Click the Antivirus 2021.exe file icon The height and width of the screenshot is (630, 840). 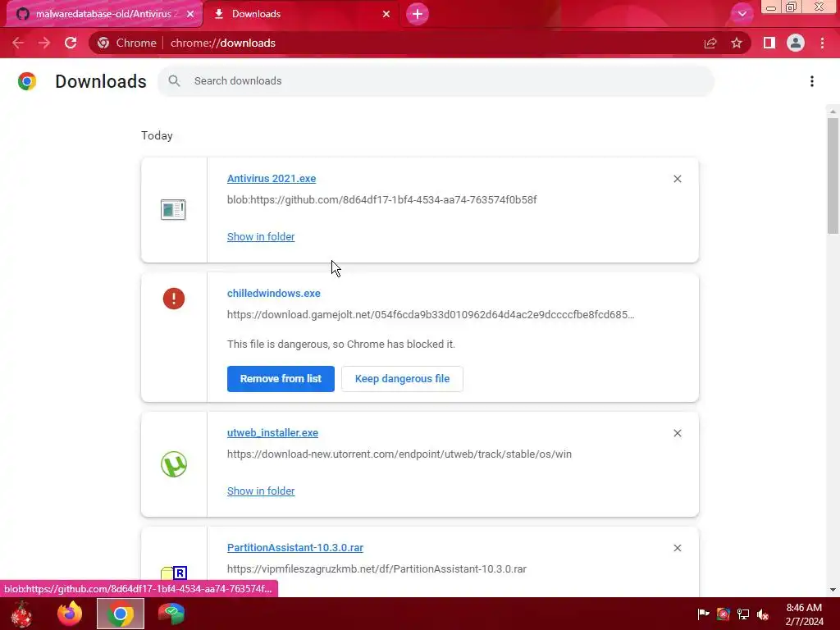pos(173,209)
